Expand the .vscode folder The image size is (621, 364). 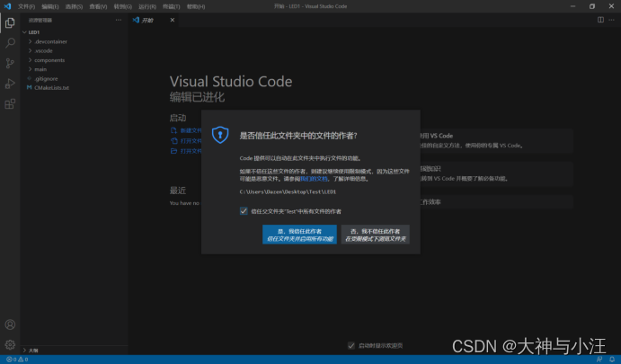tap(30, 50)
